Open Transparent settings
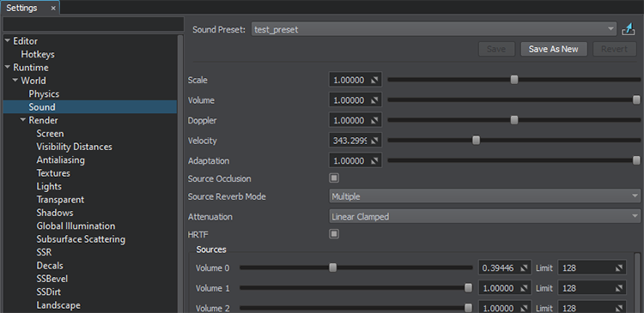 coord(60,199)
